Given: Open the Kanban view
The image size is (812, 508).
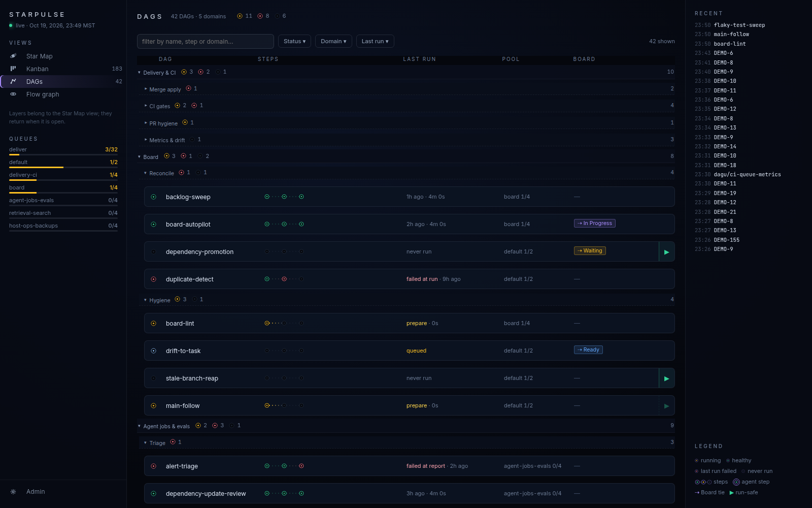Looking at the screenshot, I should coord(63,69).
